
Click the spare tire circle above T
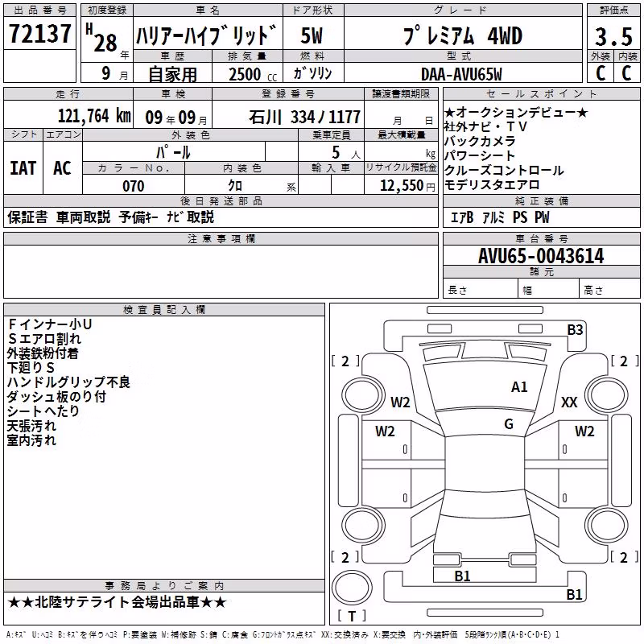coord(352,588)
